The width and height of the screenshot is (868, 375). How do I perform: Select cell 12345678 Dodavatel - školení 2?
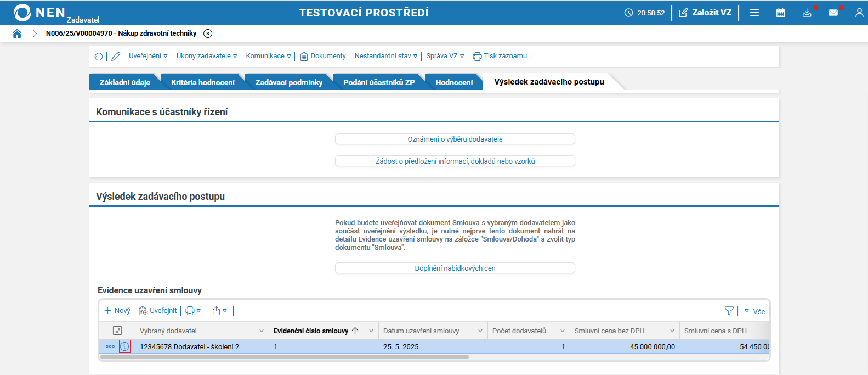190,346
